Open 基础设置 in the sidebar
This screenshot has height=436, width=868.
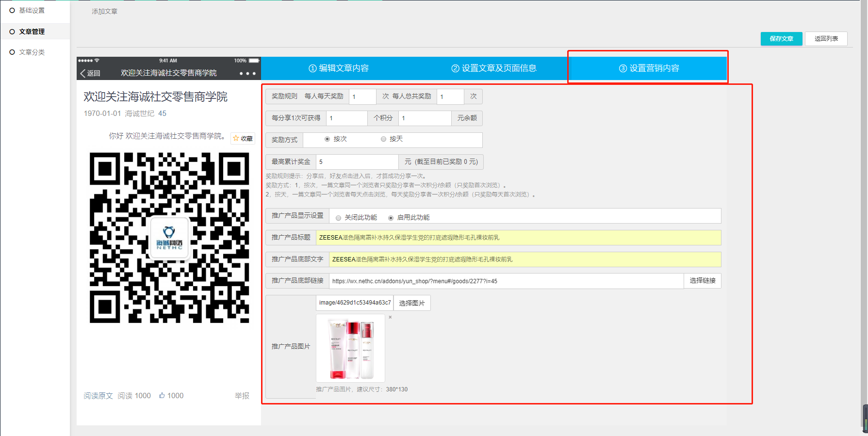coord(32,11)
